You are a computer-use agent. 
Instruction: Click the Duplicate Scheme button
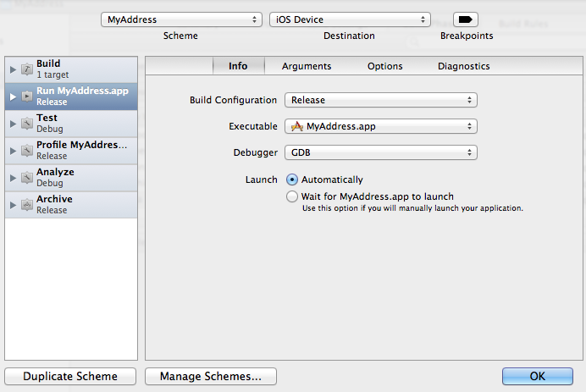[x=70, y=376]
